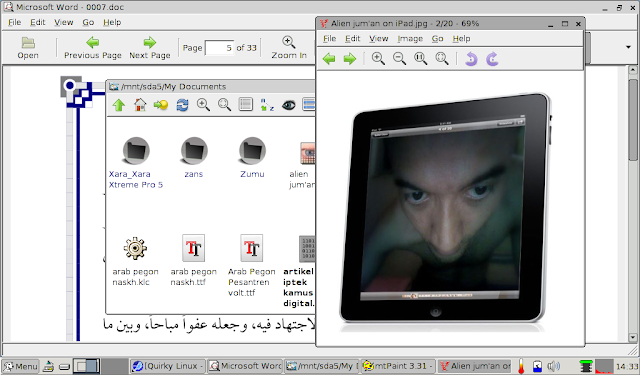Select the zans folder
The width and height of the screenshot is (640, 375).
[194, 158]
